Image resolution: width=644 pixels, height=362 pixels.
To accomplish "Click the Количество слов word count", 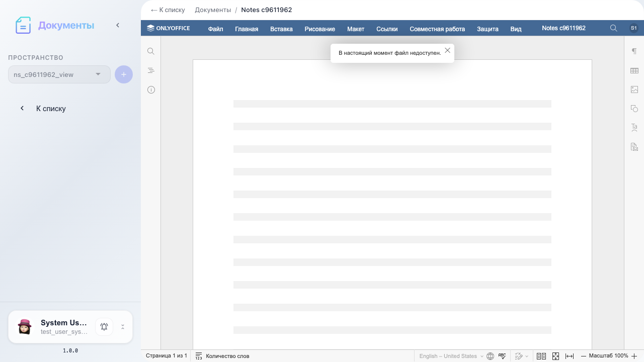I will tap(222, 356).
